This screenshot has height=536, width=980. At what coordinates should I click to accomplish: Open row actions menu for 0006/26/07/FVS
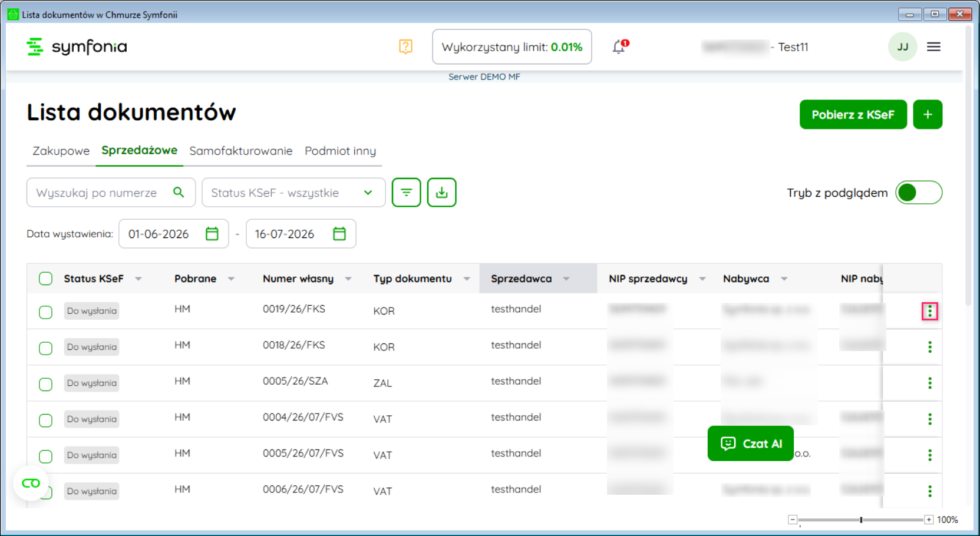click(x=930, y=491)
